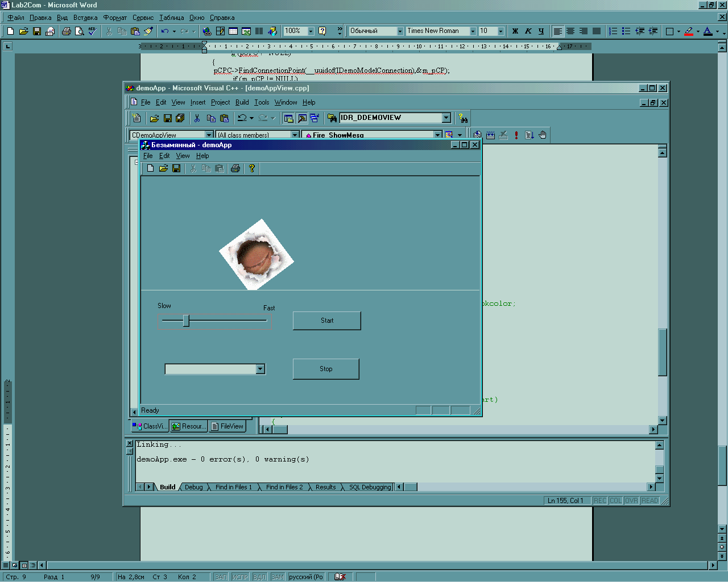Click Cut scissors in Visual C++ toolbar
Viewport: 728px width, 582px height.
(197, 118)
